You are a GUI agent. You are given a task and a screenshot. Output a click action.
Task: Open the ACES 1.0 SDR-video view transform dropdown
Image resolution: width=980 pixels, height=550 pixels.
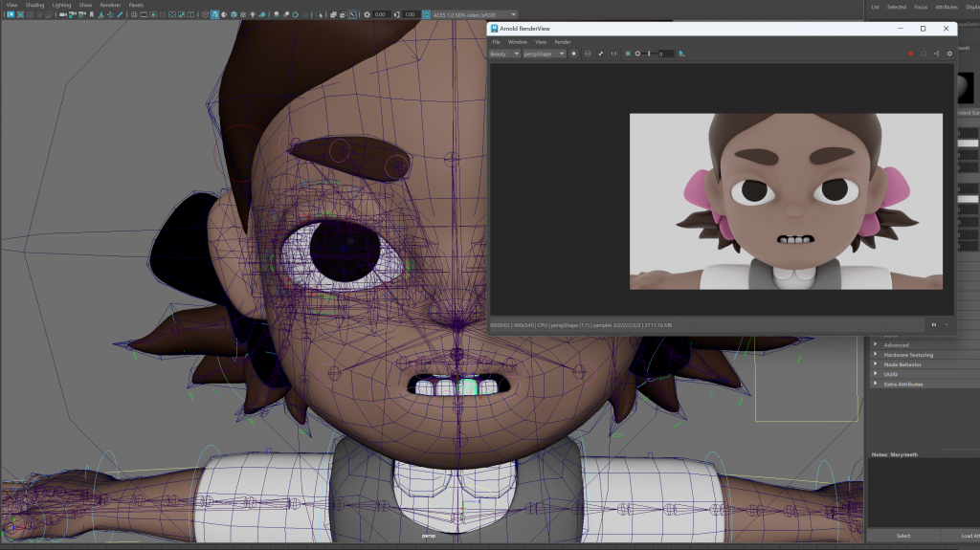coord(475,14)
